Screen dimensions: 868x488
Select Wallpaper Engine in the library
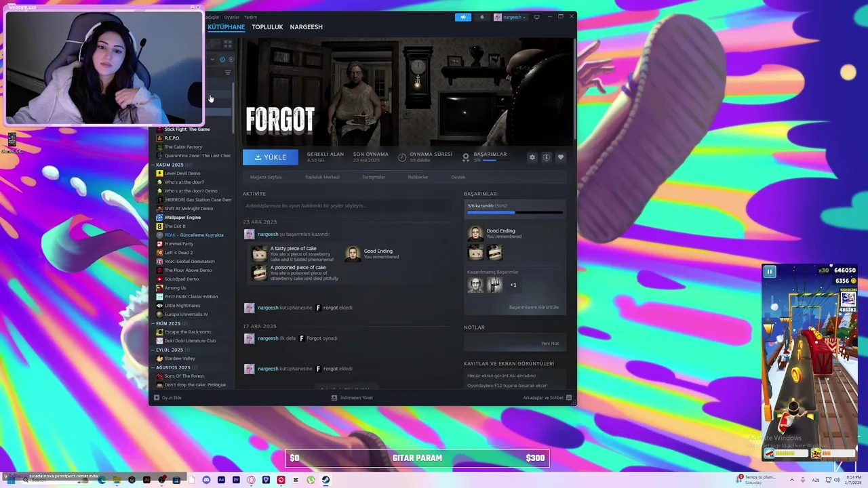pos(182,218)
